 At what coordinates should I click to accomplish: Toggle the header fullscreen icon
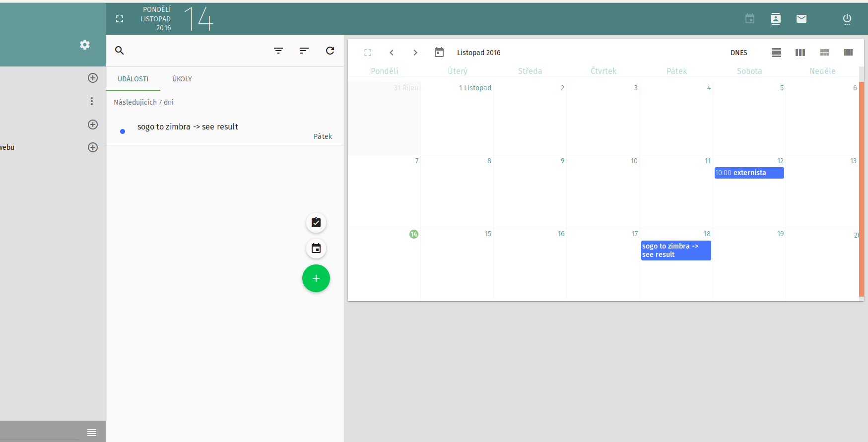[x=120, y=19]
